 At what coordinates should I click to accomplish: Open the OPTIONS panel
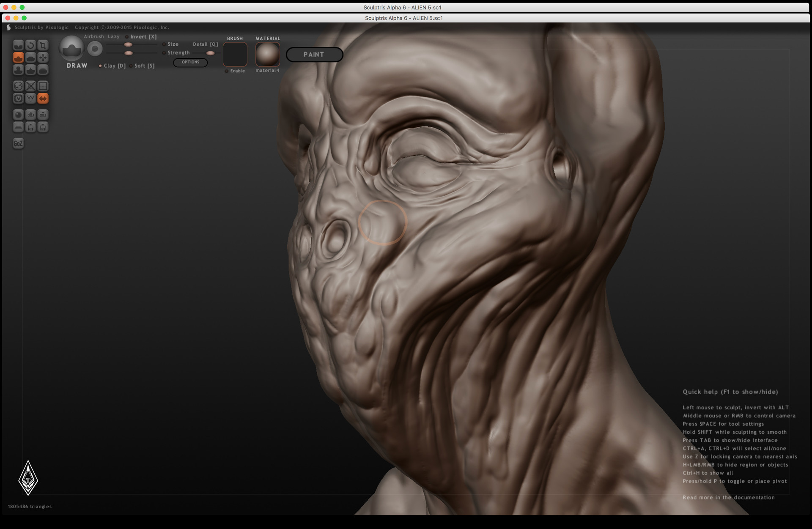[190, 62]
